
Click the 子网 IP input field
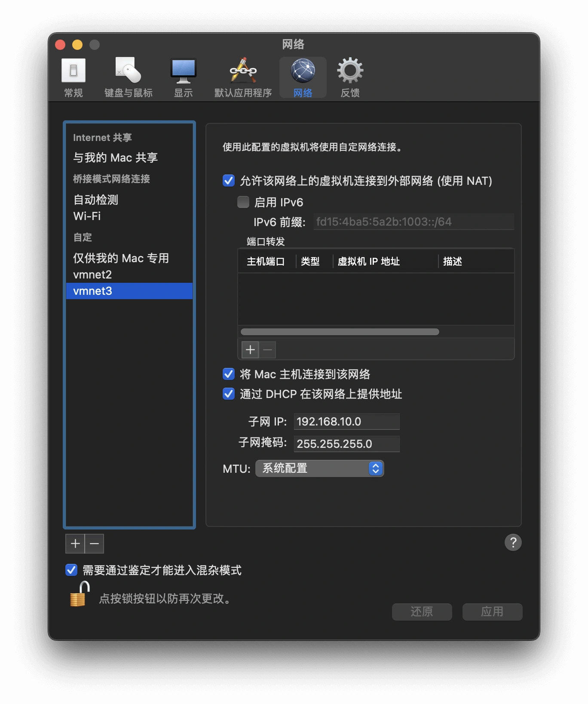pyautogui.click(x=346, y=422)
